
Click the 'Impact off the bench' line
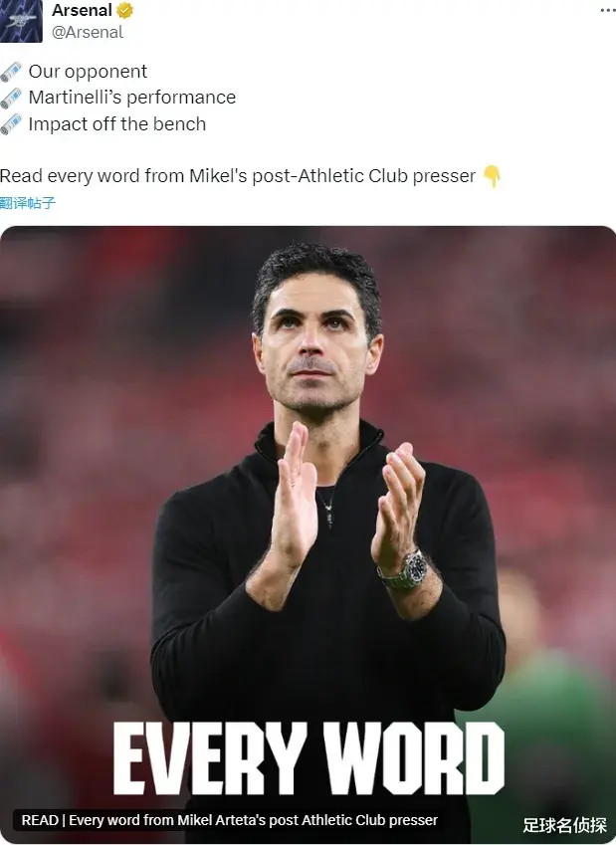click(x=117, y=124)
